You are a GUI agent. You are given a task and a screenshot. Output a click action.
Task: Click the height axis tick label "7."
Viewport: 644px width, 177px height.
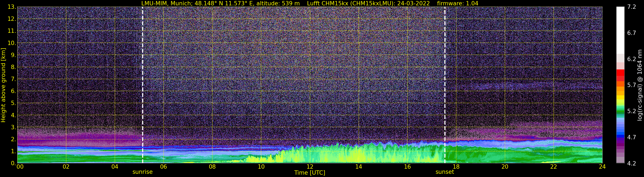[13, 79]
